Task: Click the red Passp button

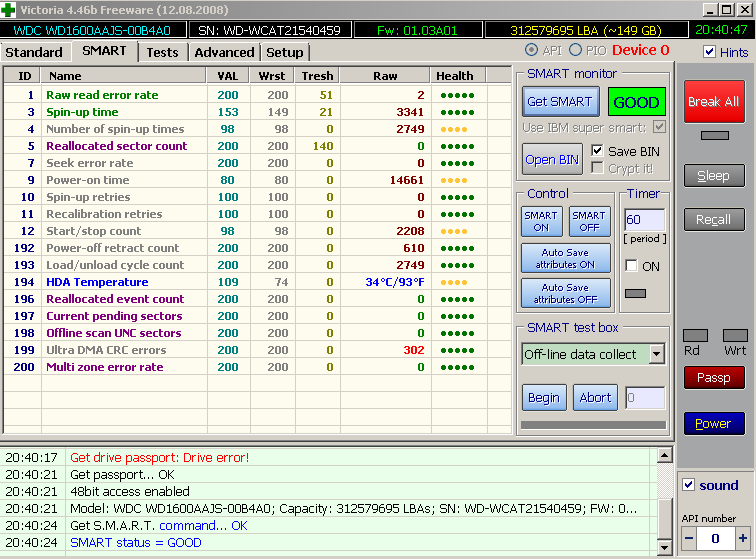Action: click(714, 378)
